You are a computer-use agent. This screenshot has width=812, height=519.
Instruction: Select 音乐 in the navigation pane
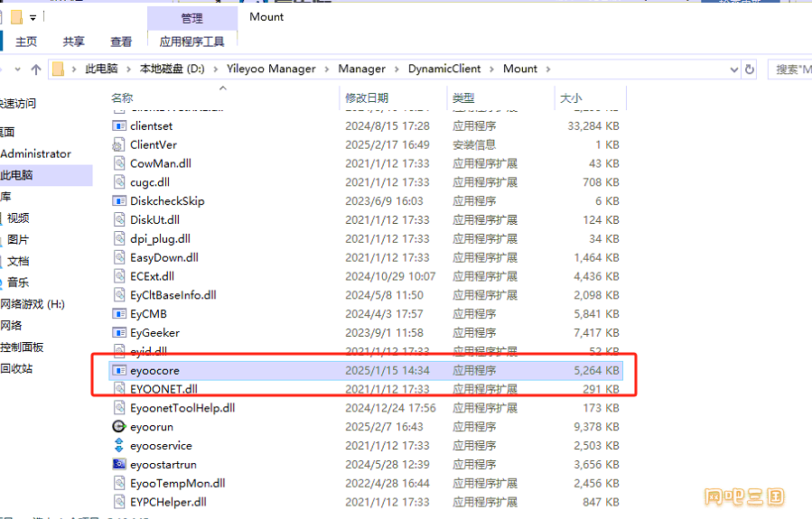click(18, 283)
